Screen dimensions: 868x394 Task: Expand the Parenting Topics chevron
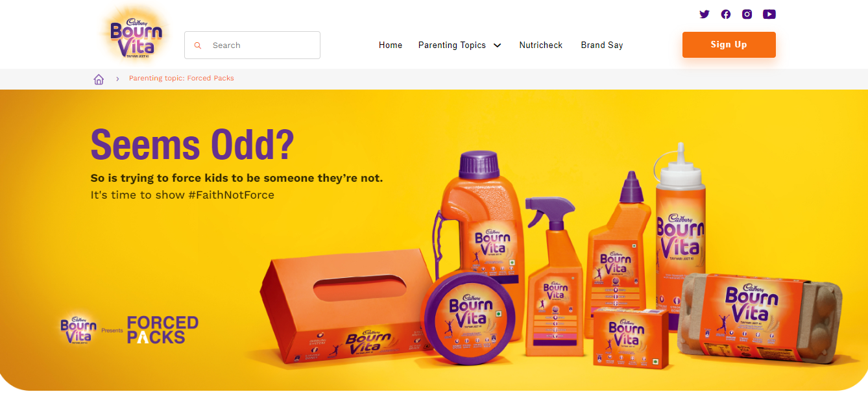tap(498, 45)
